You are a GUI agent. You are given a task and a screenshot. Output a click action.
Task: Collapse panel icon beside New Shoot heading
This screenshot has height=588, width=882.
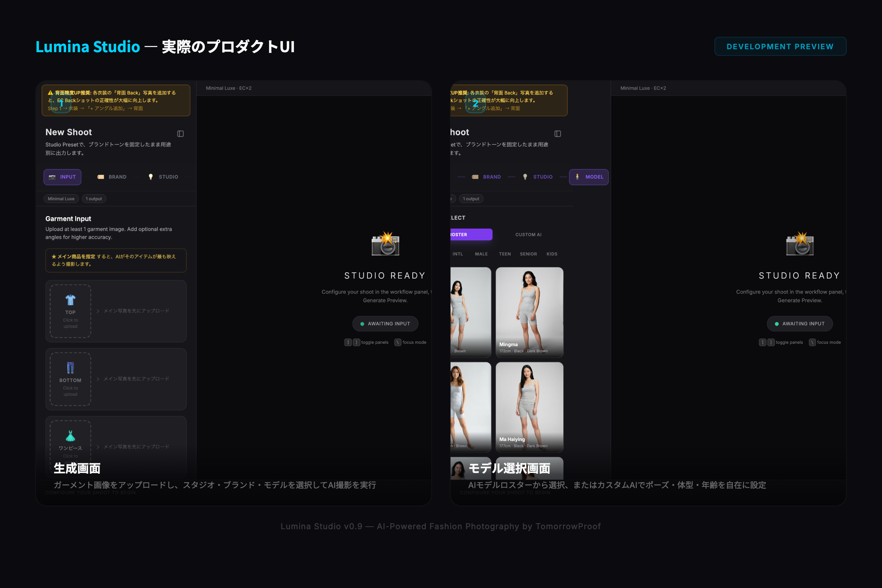tap(180, 134)
